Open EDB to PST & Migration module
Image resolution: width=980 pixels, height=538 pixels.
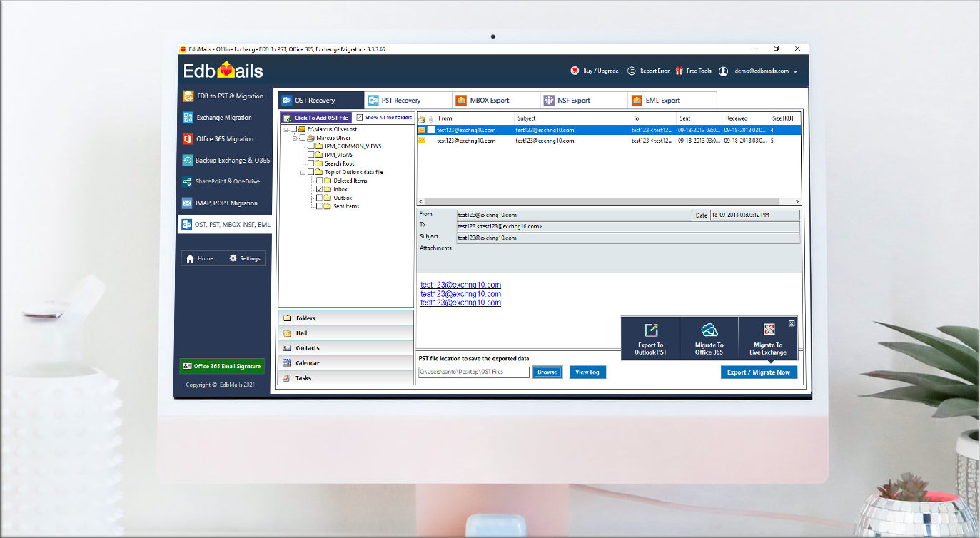coord(223,96)
